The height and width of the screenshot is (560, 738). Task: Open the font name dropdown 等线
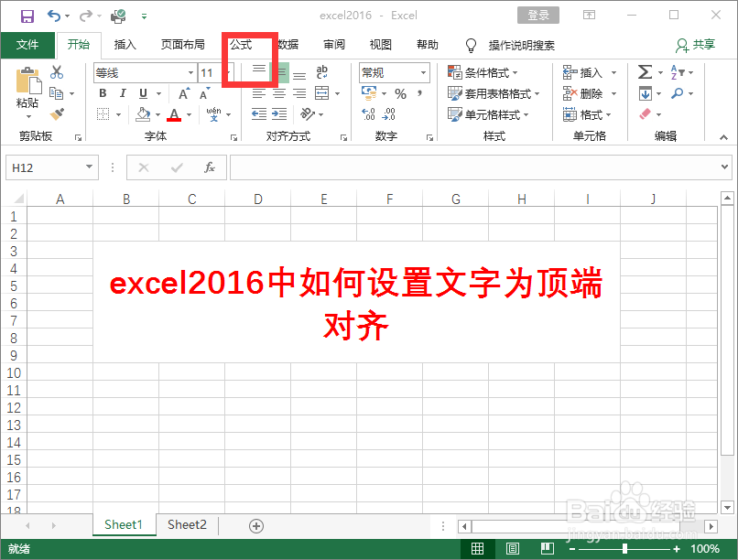pos(190,72)
